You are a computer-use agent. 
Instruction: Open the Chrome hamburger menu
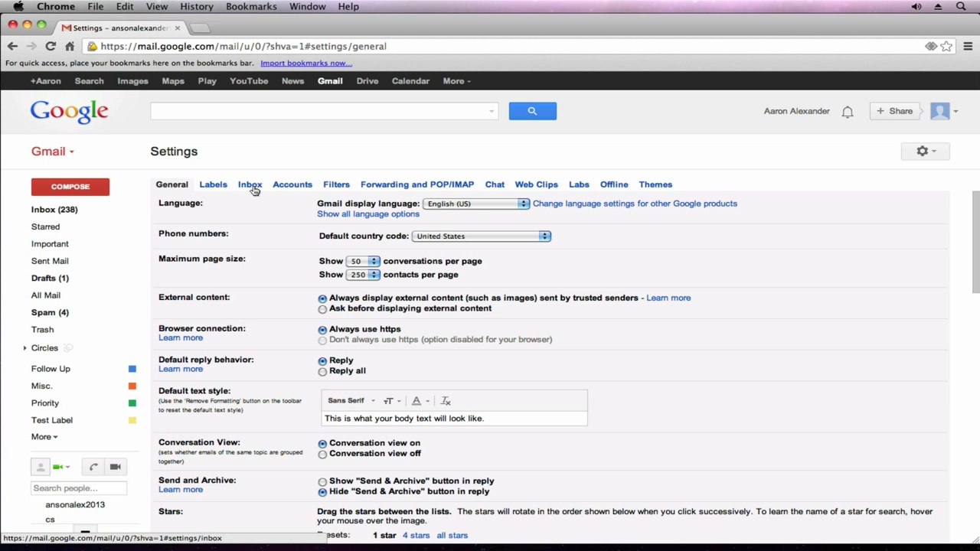click(x=968, y=46)
